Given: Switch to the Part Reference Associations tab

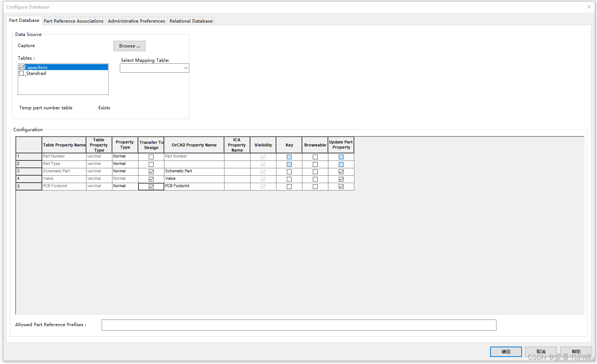Looking at the screenshot, I should (73, 21).
